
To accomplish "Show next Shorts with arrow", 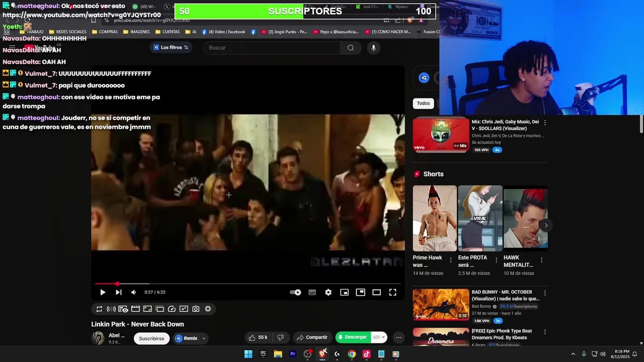I will tap(546, 225).
